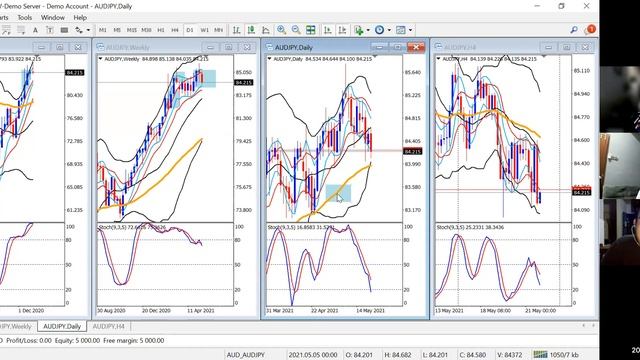
Task: Select the arrows drawing tool
Action: click(x=78, y=30)
